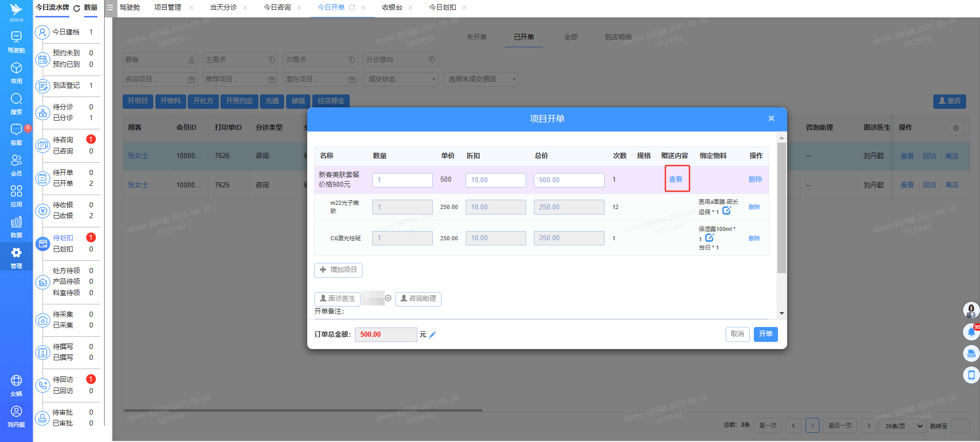Click the notification bell on right edge
Screen dimensions: 980x442
click(x=971, y=332)
